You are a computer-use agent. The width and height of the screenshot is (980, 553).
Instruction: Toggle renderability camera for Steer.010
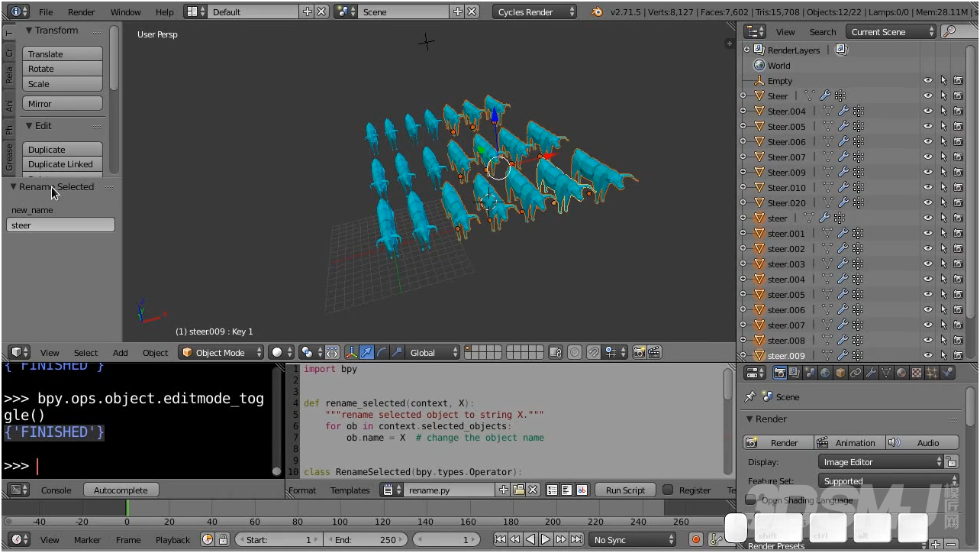click(x=958, y=187)
